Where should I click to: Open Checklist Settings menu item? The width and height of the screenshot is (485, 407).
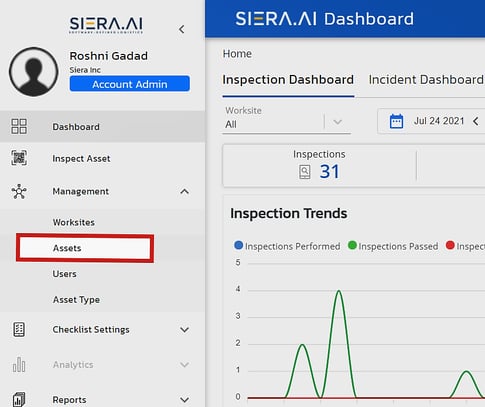[x=102, y=329]
